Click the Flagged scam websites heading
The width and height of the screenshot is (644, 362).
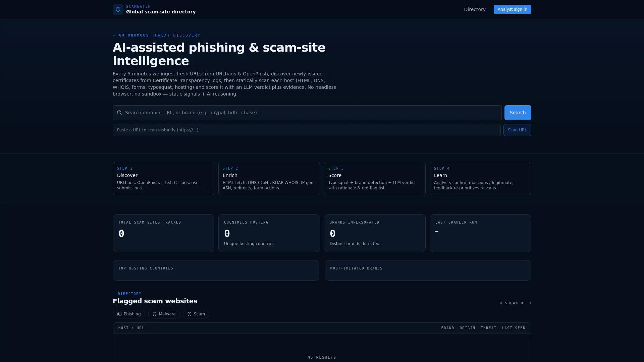point(155,301)
